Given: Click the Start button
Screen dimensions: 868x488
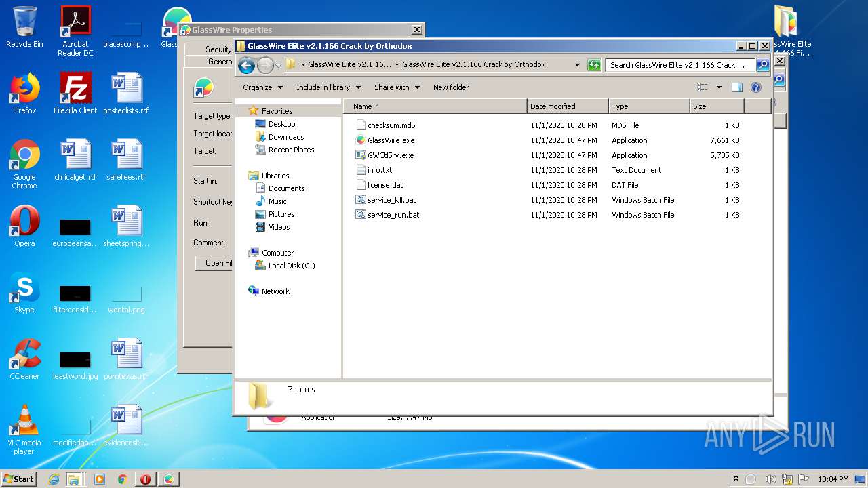Looking at the screenshot, I should click(x=19, y=479).
